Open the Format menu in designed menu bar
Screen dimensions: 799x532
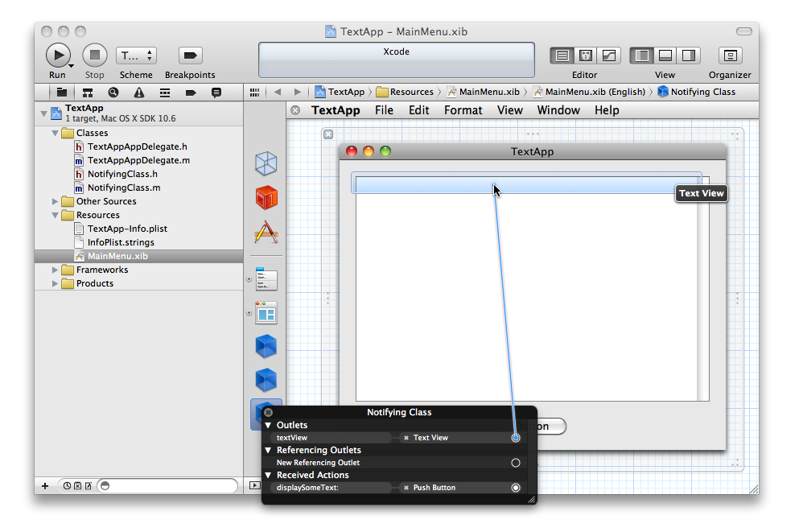click(x=463, y=110)
